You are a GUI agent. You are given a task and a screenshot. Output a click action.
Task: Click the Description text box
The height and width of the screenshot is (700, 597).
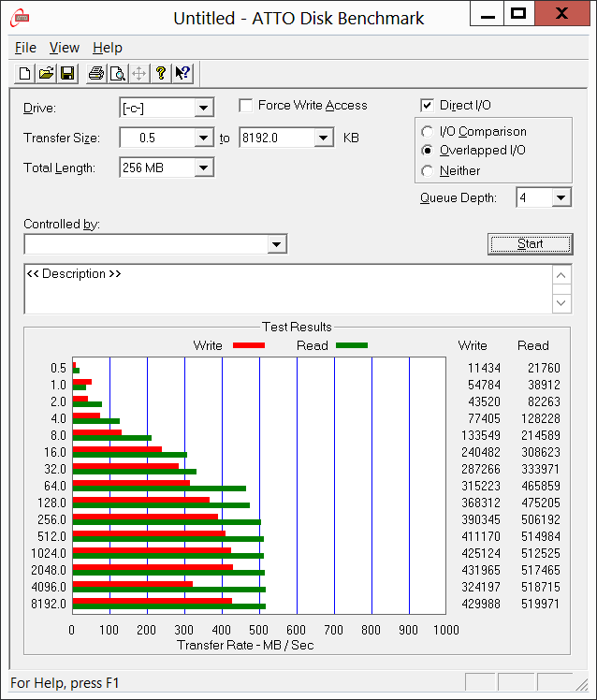288,289
